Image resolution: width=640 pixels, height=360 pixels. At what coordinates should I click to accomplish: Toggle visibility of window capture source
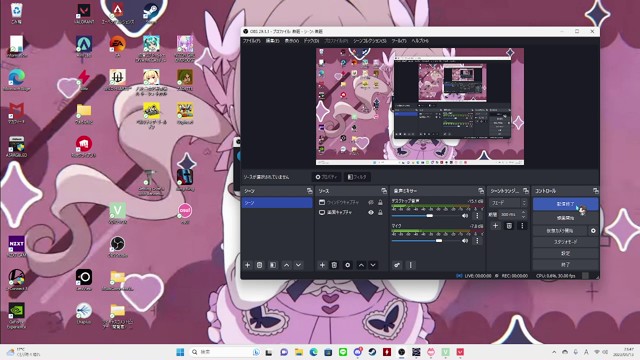(371, 202)
